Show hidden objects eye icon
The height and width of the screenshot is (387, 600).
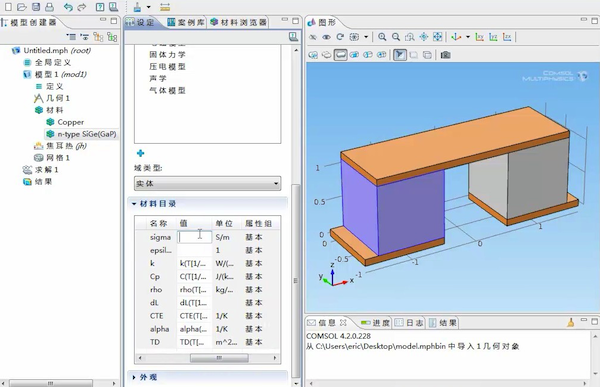[x=326, y=37]
